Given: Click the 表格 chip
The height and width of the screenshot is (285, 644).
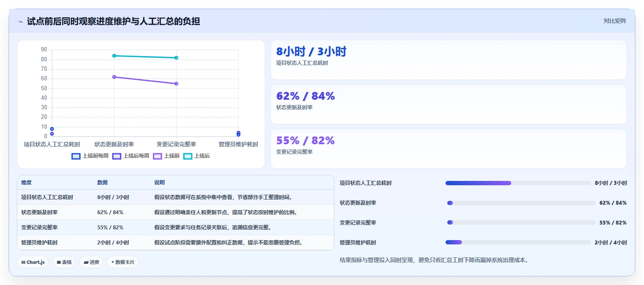Looking at the screenshot, I should point(64,262).
